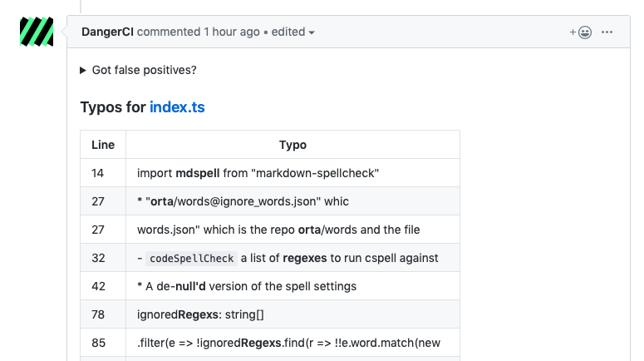The image size is (644, 361).
Task: Click the codeSpellCheck inline code label
Action: pos(192,259)
